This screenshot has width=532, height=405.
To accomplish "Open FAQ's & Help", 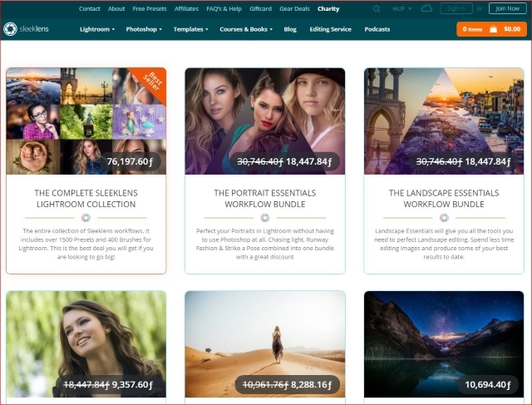I will point(224,9).
